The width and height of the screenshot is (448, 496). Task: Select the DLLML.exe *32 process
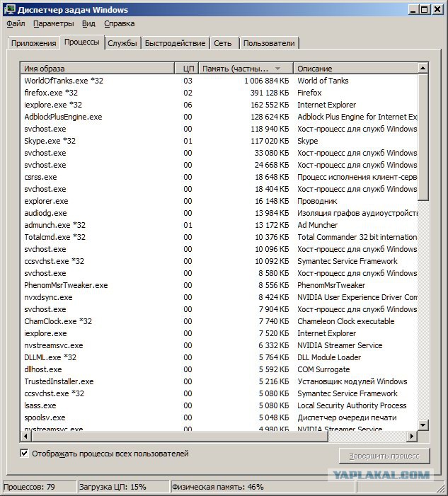click(219, 357)
